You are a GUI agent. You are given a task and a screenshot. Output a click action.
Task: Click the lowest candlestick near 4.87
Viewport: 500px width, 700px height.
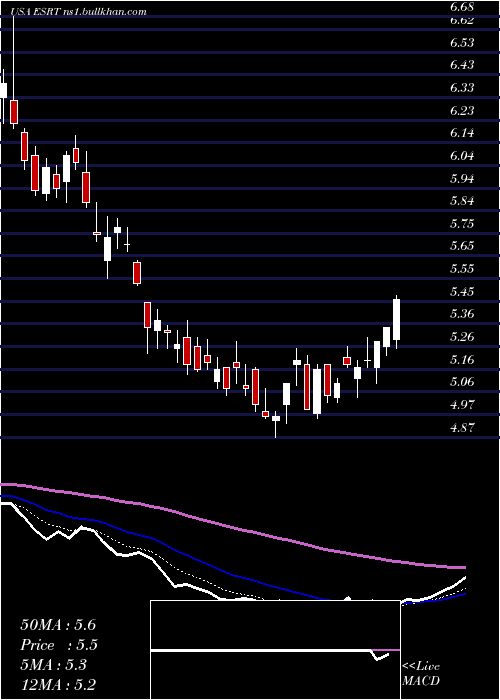276,421
